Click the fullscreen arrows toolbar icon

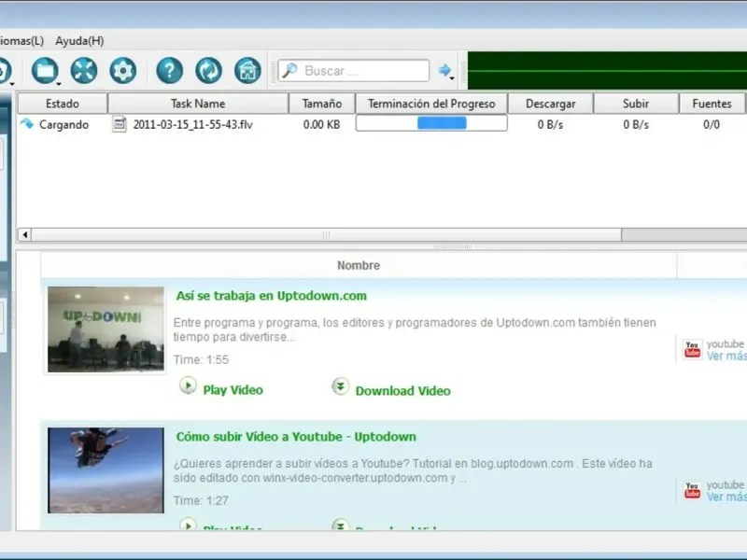[84, 71]
